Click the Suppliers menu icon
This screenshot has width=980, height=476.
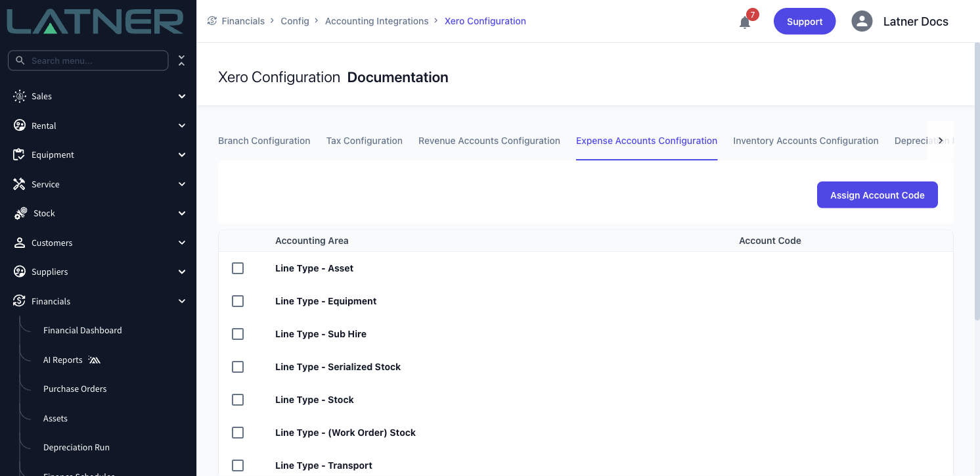pyautogui.click(x=20, y=272)
